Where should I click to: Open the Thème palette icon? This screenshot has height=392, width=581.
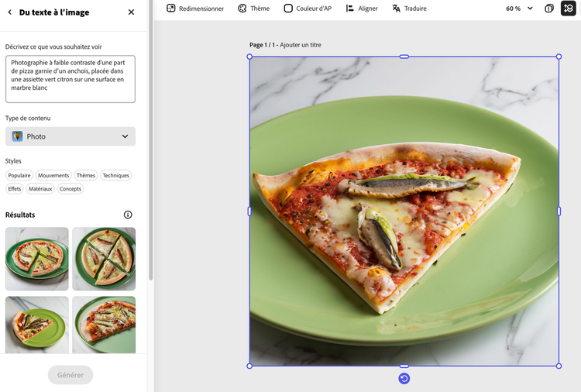click(242, 9)
